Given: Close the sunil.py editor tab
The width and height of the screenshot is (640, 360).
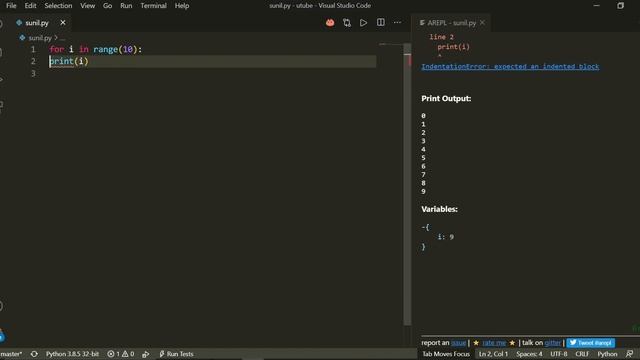Looking at the screenshot, I should pos(62,23).
